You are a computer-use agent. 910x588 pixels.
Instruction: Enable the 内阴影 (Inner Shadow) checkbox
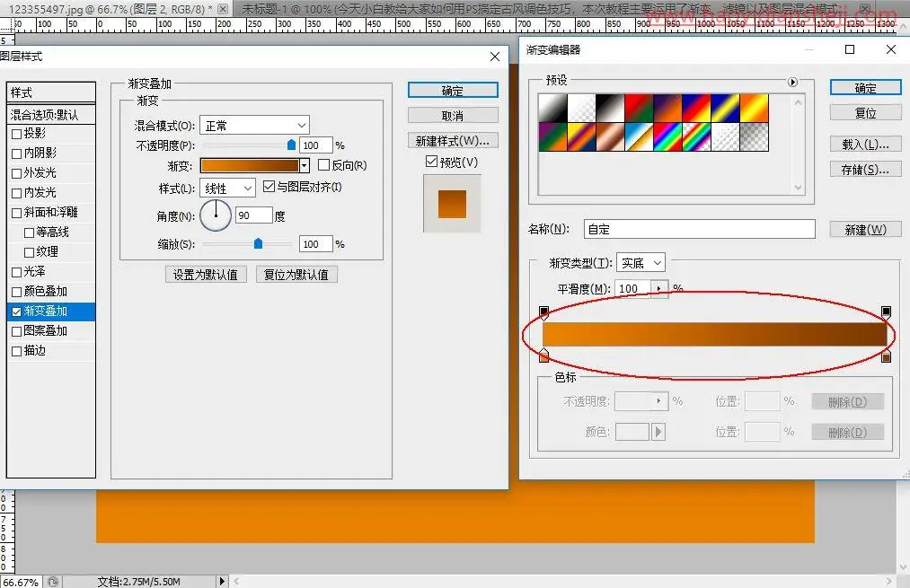click(x=17, y=154)
